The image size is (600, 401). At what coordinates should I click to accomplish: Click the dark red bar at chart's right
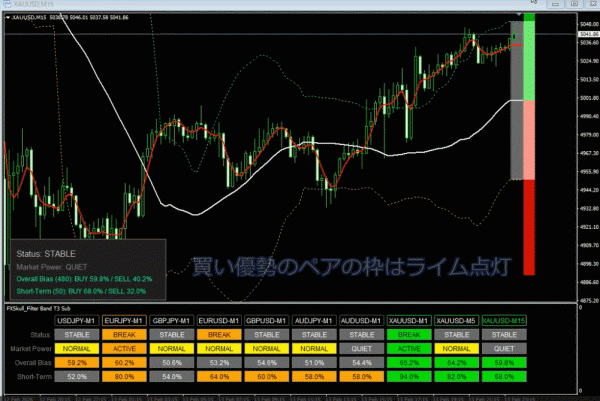[530, 227]
